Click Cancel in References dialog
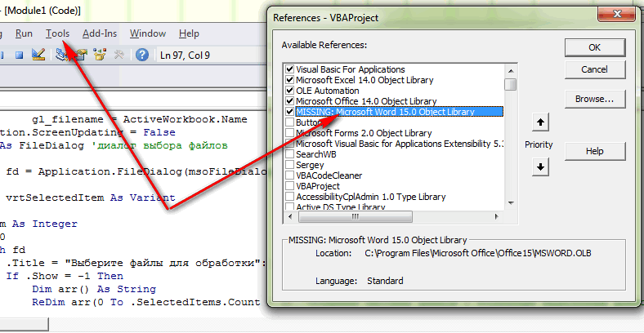The image size is (644, 333). click(x=595, y=69)
